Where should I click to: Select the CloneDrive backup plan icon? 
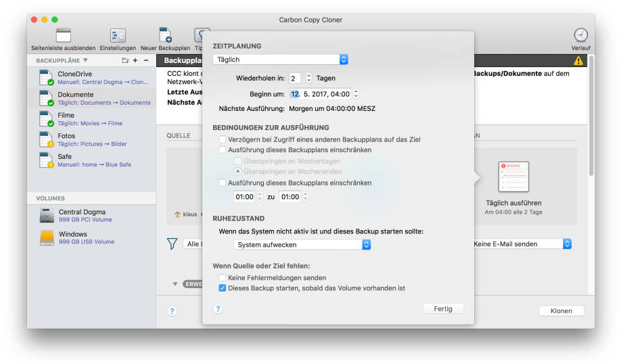pos(46,77)
